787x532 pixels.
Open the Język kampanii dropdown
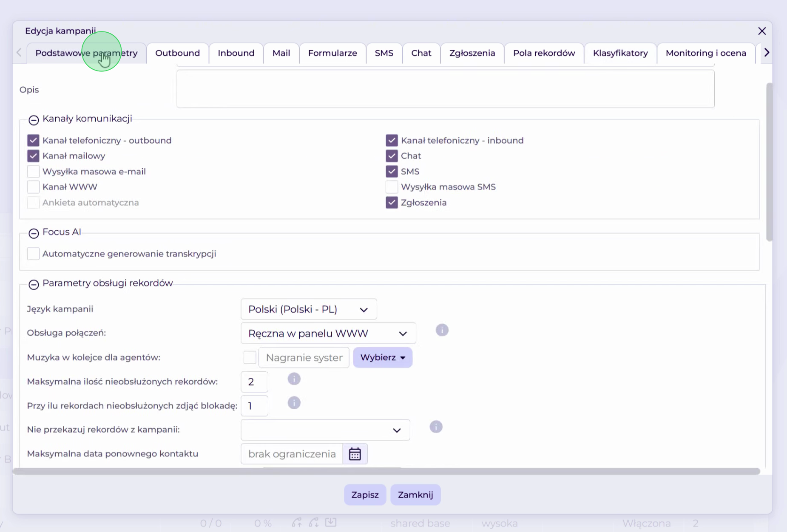(309, 309)
